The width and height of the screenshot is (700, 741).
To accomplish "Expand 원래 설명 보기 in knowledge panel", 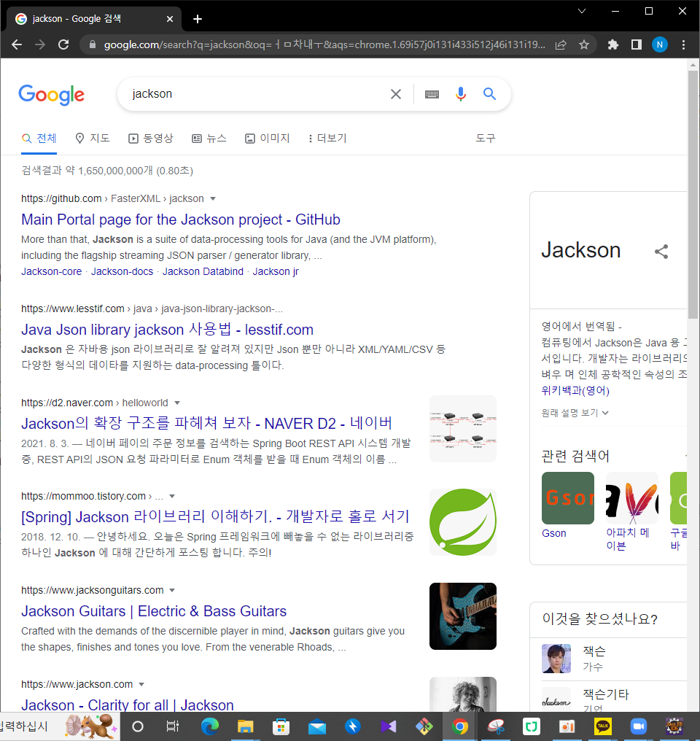I will [x=575, y=413].
